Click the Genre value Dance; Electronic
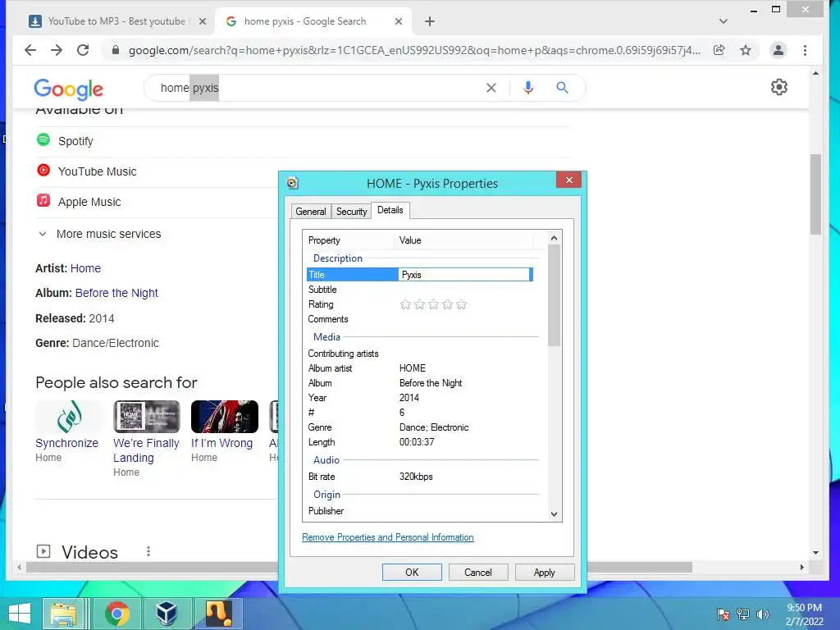The width and height of the screenshot is (840, 630). click(x=434, y=427)
